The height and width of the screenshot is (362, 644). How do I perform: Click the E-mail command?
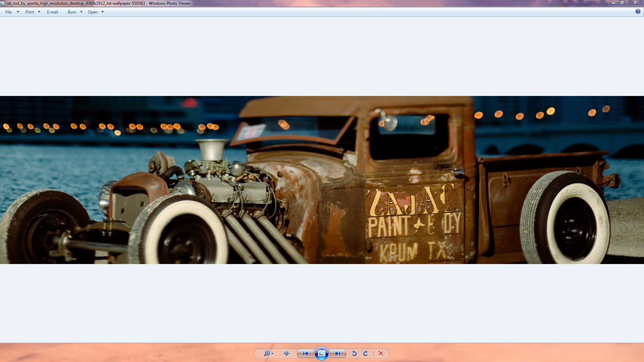[x=52, y=12]
